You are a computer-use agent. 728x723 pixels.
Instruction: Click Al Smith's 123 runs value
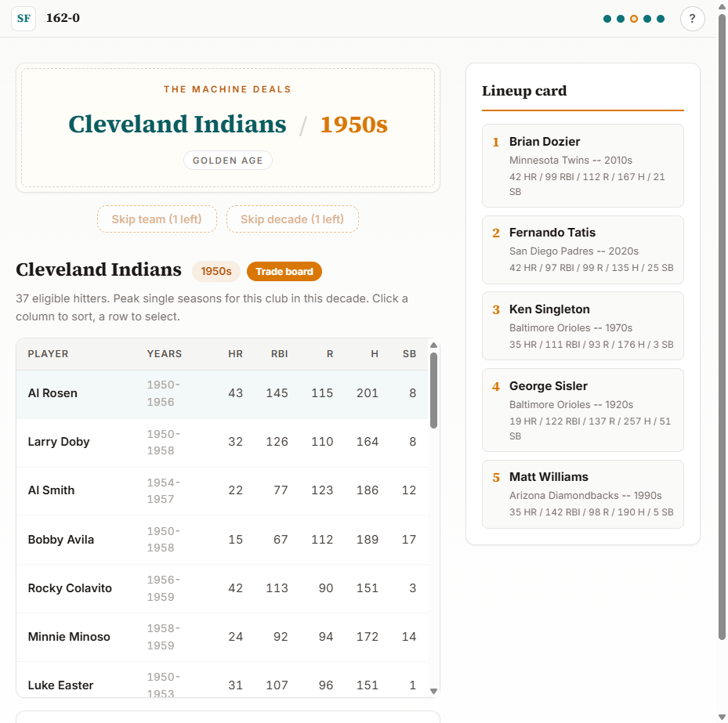(322, 490)
